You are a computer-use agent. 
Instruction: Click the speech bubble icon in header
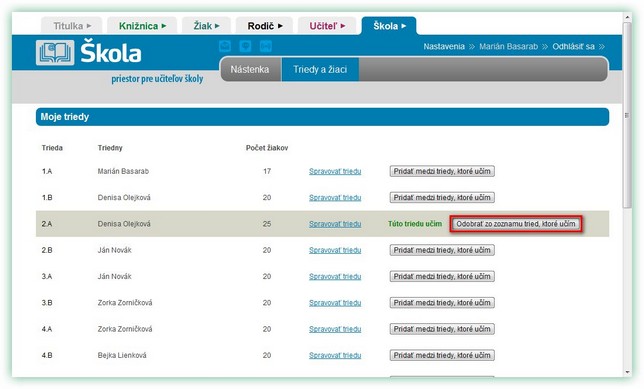click(245, 46)
